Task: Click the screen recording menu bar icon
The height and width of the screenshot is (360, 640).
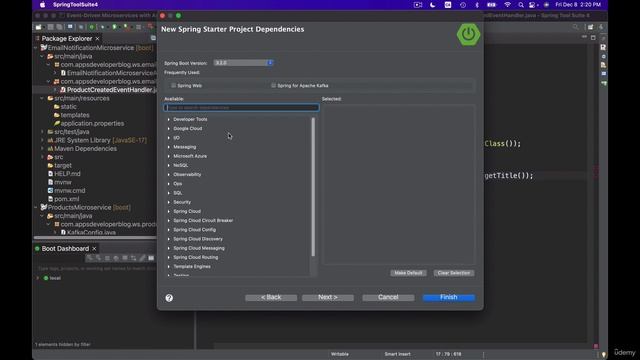Action: pos(418,5)
